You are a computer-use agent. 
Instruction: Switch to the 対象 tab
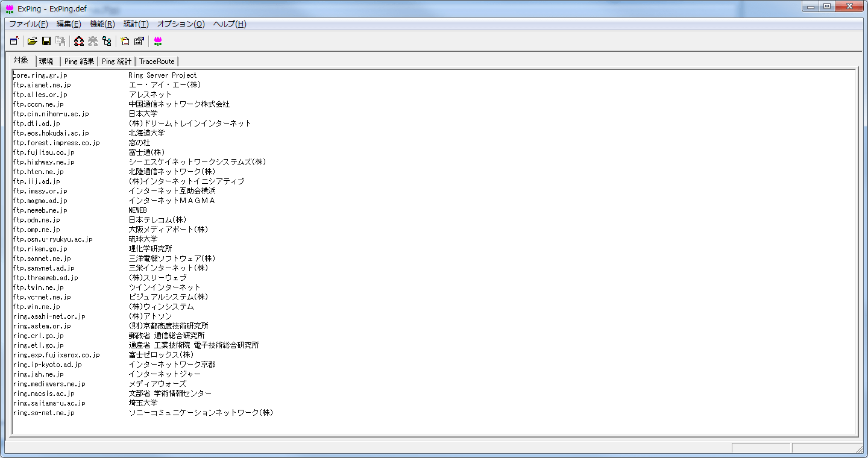coord(21,60)
